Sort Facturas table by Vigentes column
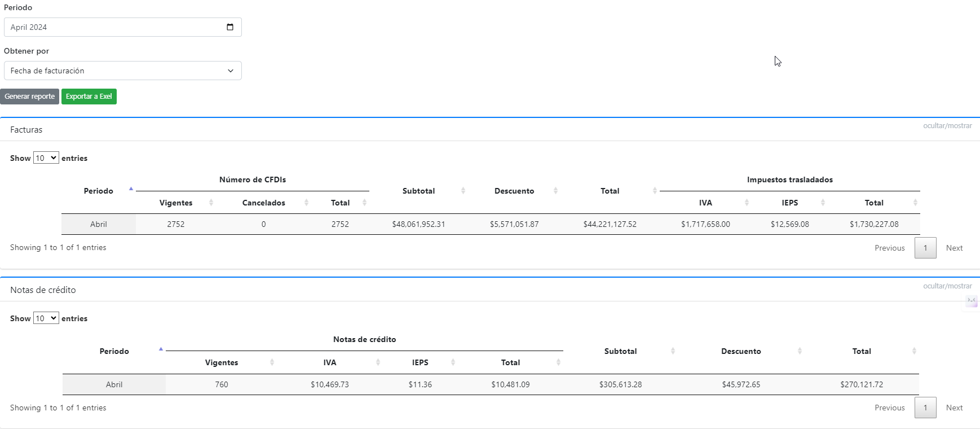This screenshot has height=429, width=980. 176,203
